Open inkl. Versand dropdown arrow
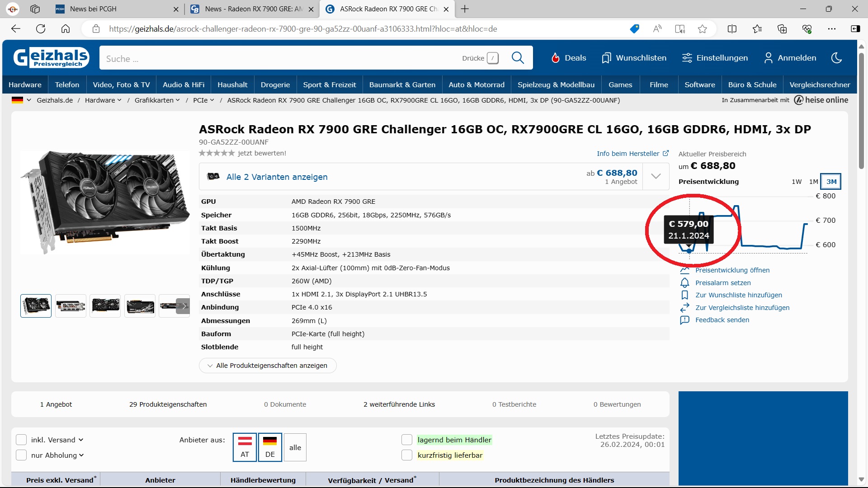 tap(81, 440)
